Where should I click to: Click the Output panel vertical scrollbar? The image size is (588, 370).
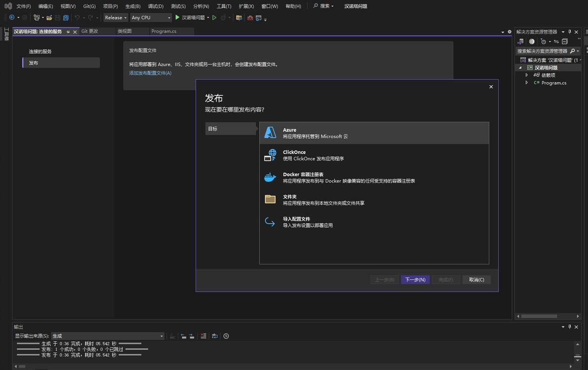coord(578,352)
